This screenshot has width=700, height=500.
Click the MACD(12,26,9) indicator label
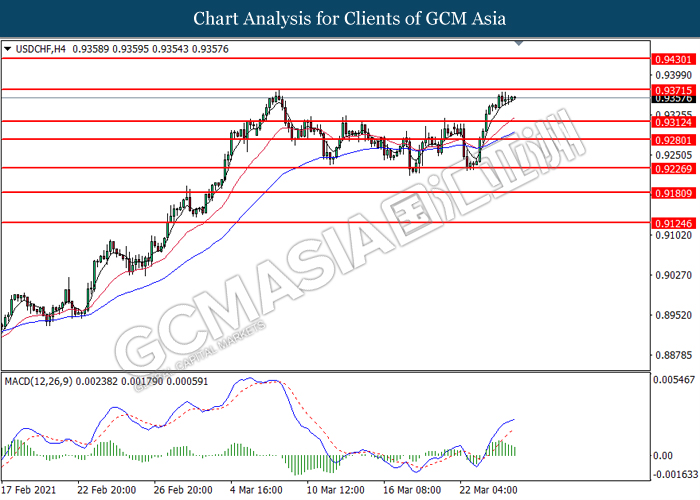[38, 382]
